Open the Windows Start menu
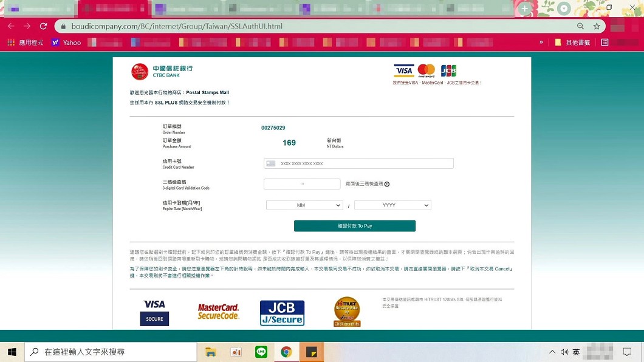Screen dimensions: 644x362 point(12,352)
